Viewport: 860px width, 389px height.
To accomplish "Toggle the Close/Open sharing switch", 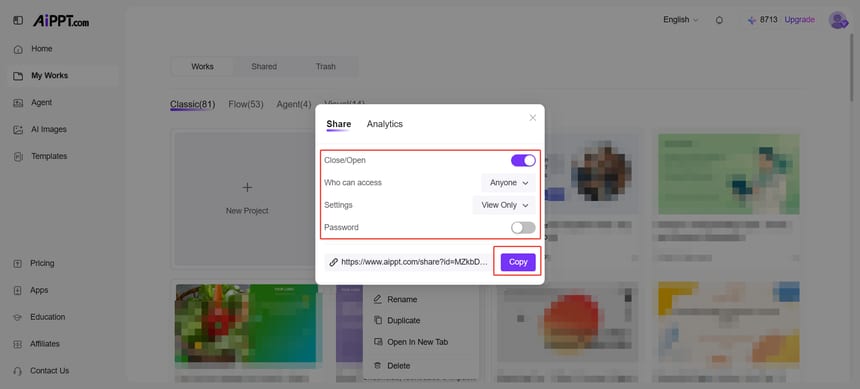I will pos(523,160).
